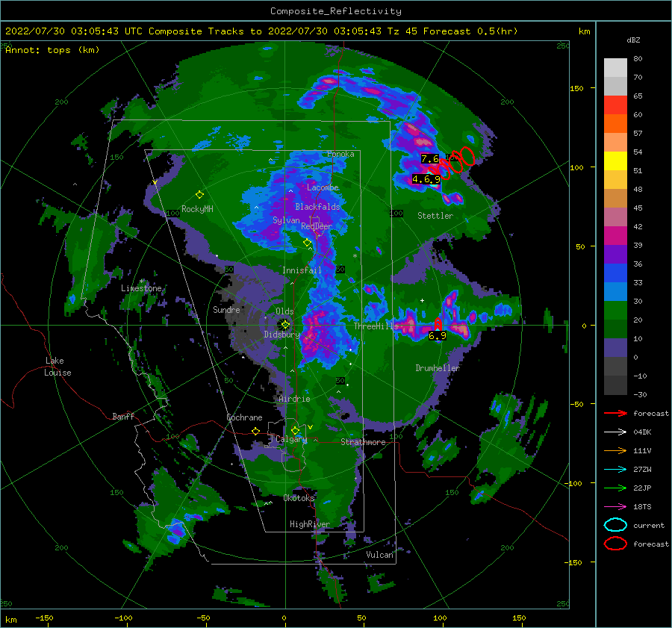Click the dBZ legend heading

(x=633, y=40)
